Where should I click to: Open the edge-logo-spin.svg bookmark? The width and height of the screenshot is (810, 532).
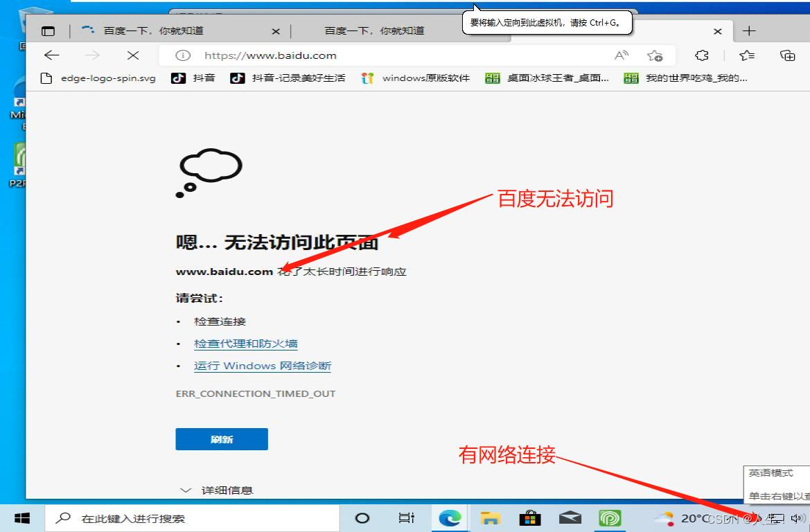pos(98,78)
